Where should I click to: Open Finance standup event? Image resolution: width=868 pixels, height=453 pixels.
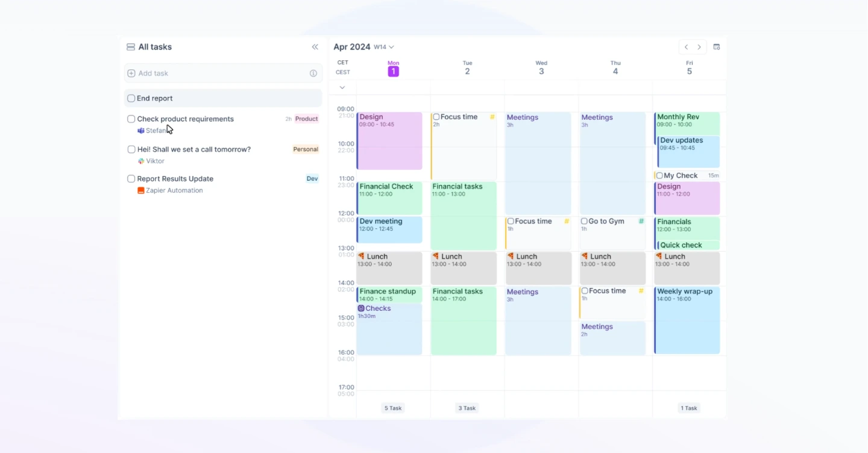[x=389, y=295]
